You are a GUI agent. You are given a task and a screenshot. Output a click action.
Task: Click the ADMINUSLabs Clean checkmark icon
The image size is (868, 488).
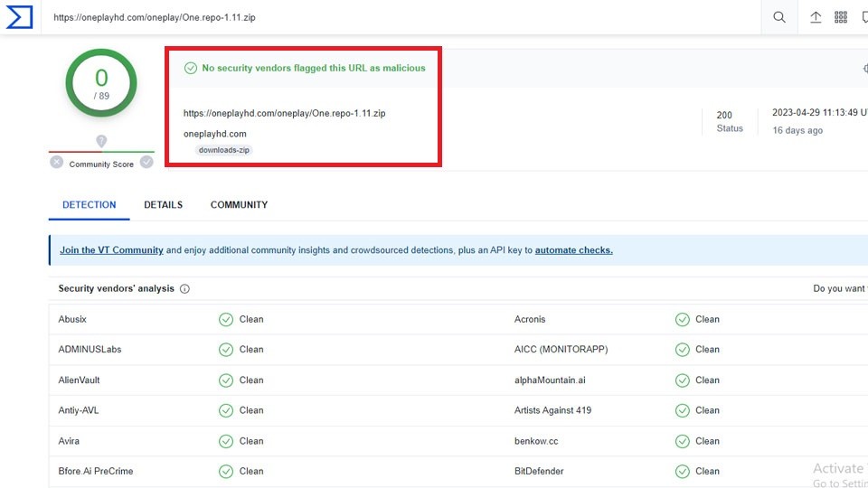pos(226,350)
